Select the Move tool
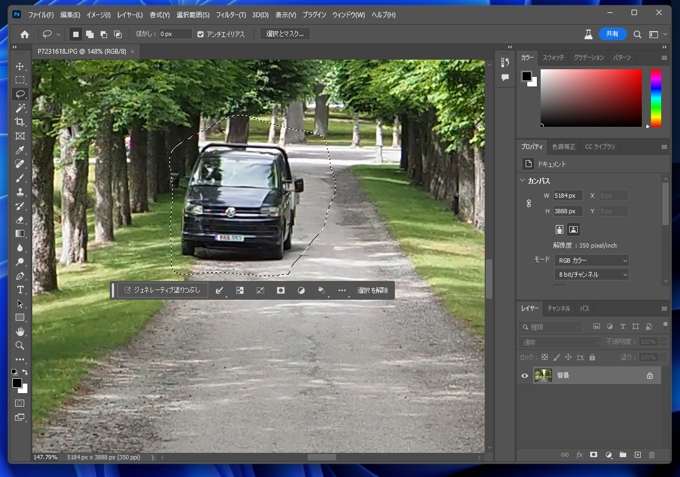The image size is (680, 477). tap(20, 66)
